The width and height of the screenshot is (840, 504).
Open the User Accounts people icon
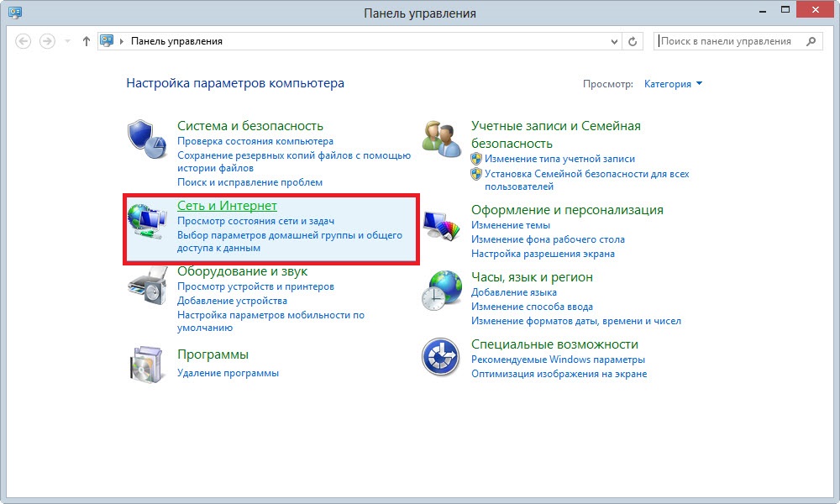pos(442,139)
